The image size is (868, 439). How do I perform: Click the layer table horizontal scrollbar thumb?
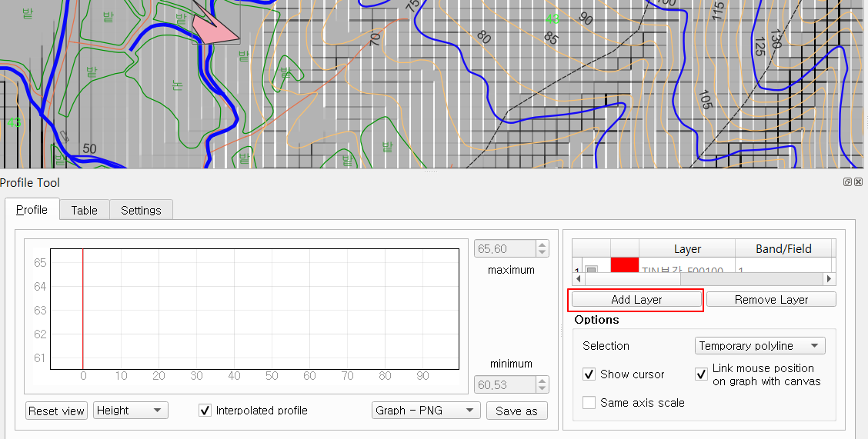pyautogui.click(x=631, y=278)
